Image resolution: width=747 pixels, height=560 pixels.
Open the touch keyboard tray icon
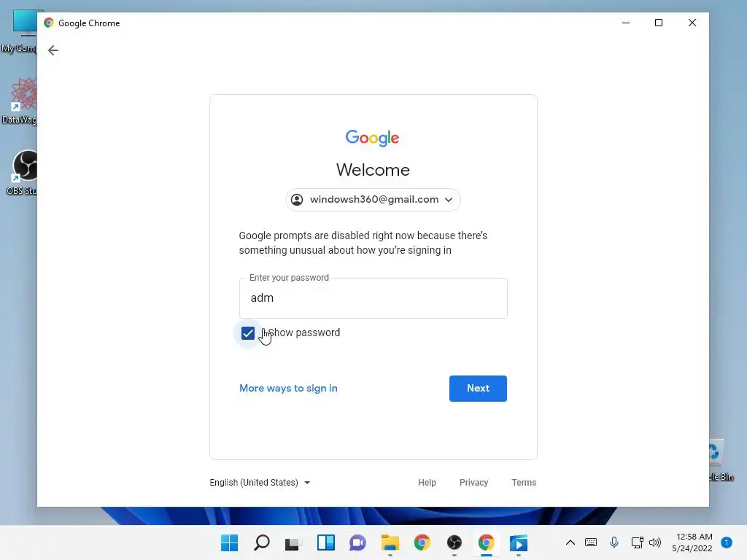click(x=591, y=542)
